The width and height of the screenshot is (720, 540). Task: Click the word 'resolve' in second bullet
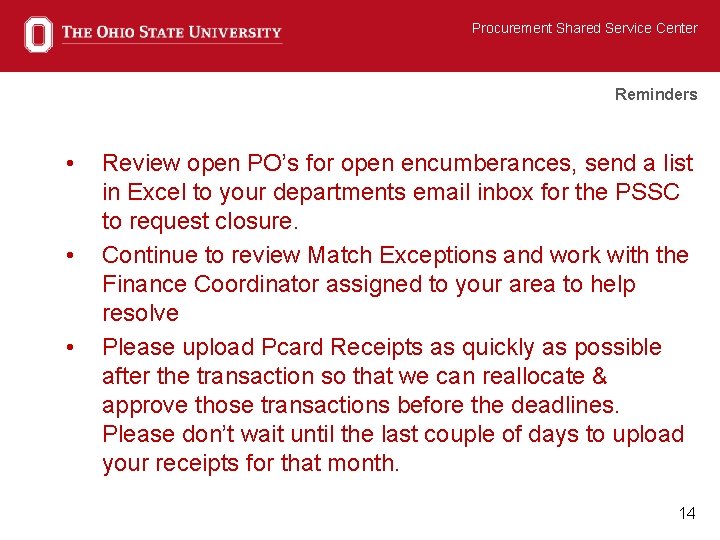pos(140,313)
